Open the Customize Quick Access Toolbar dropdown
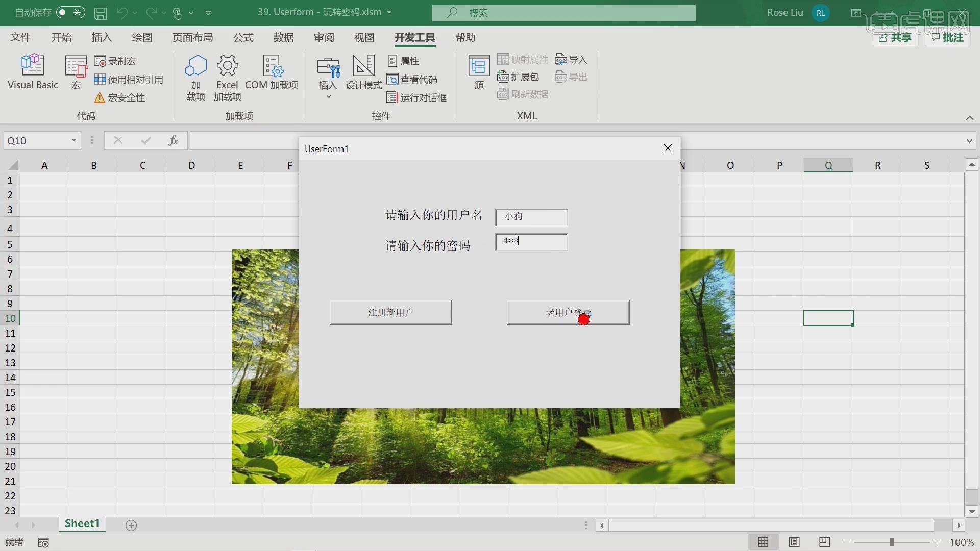 tap(208, 13)
